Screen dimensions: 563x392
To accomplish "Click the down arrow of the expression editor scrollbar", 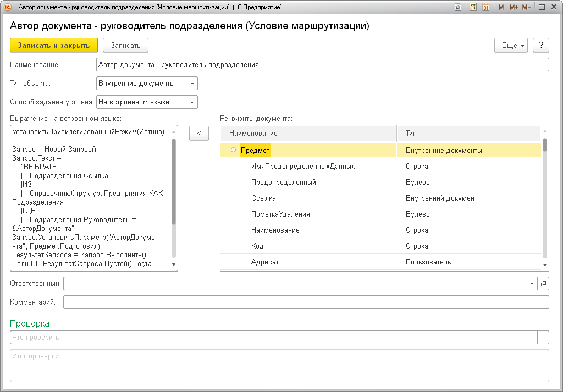I will tap(174, 264).
